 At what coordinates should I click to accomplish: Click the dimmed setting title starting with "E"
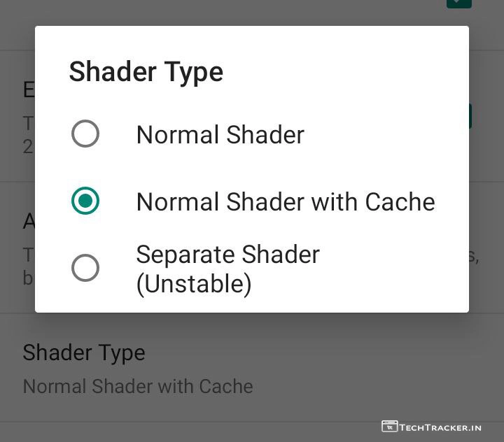[29, 90]
